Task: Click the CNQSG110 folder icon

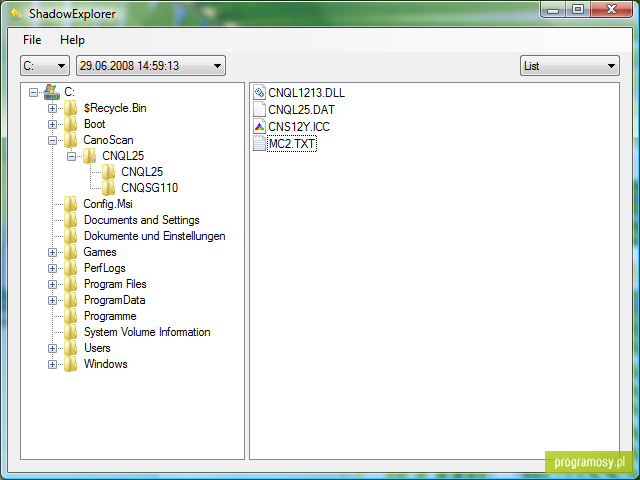Action: [x=108, y=188]
